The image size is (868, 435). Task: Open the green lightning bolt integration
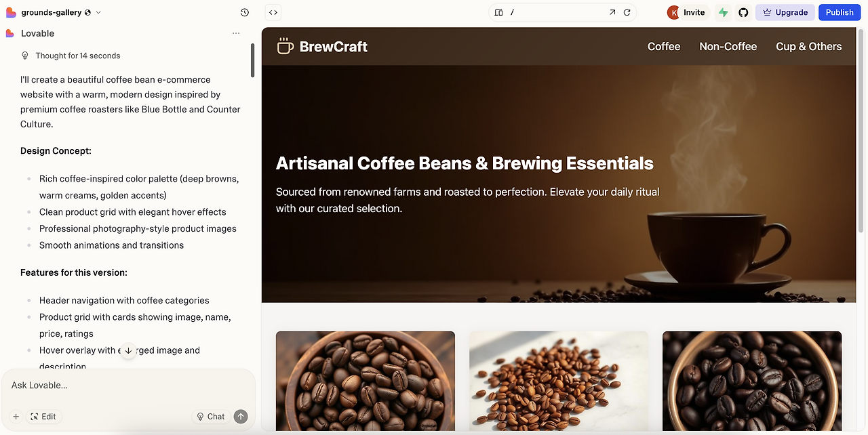724,12
